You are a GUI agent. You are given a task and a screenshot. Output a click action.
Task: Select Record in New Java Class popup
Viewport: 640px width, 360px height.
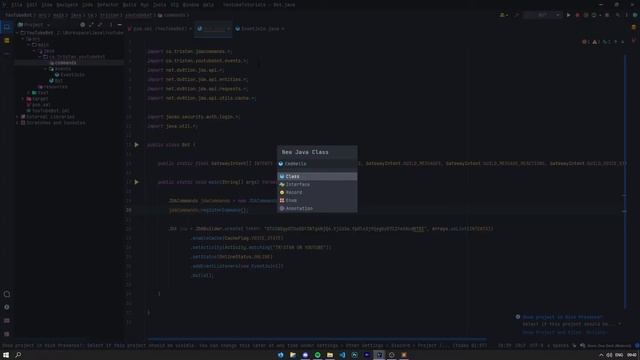(x=317, y=192)
